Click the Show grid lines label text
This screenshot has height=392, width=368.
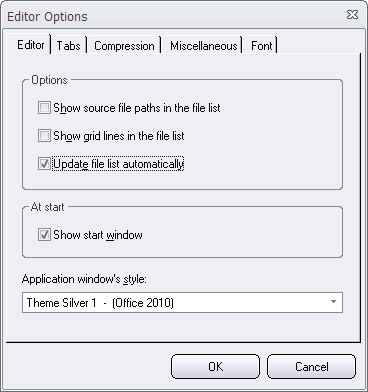(119, 136)
